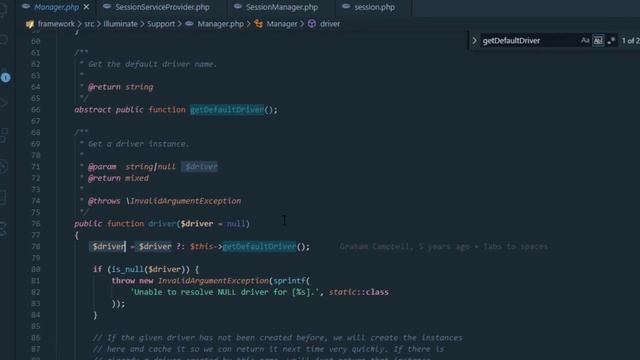Click 'Get the default driver name.' comment
The image size is (640, 360).
pos(153,64)
